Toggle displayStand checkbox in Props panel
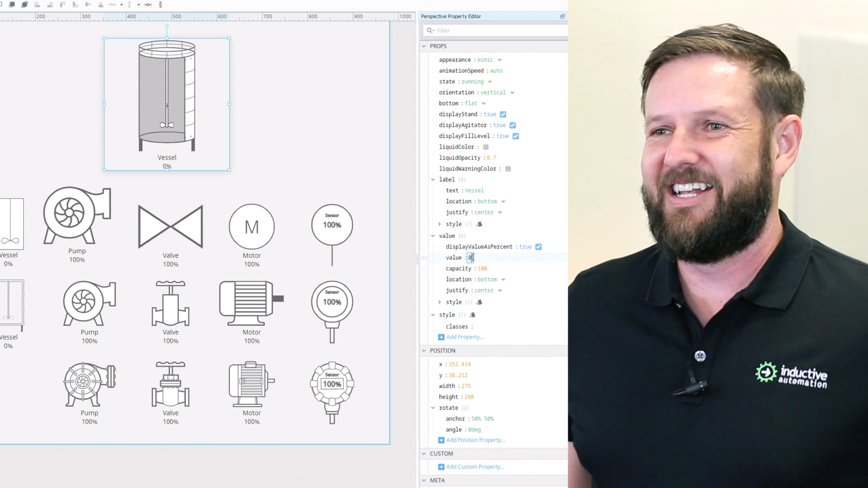This screenshot has height=488, width=868. tap(505, 114)
